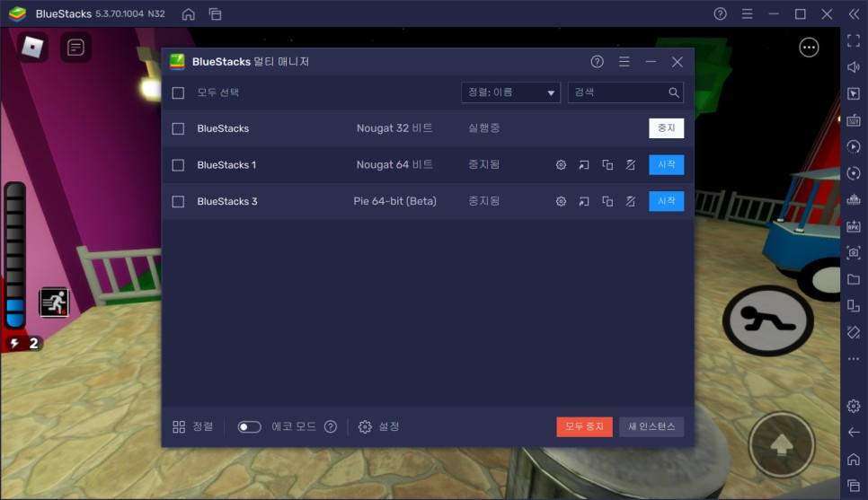
Task: Open the Roblox chat icon
Action: pos(75,48)
